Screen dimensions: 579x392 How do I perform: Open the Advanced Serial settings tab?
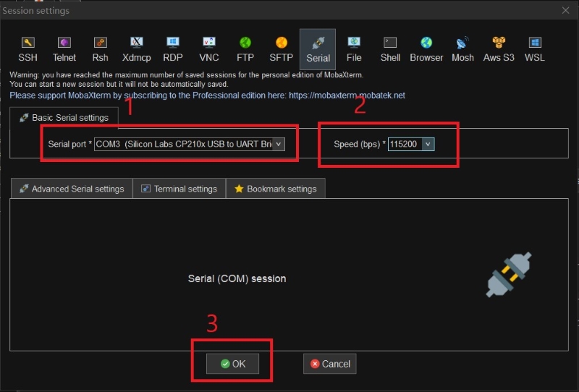click(x=72, y=189)
